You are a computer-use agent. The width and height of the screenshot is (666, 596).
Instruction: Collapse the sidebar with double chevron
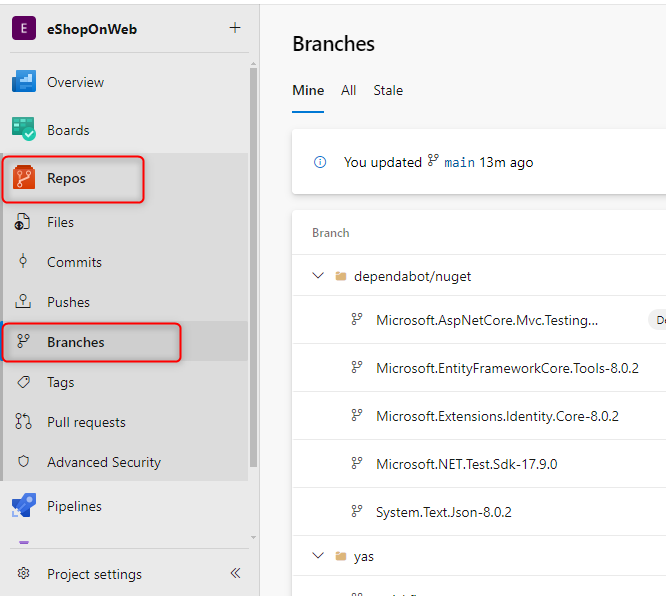coord(236,574)
